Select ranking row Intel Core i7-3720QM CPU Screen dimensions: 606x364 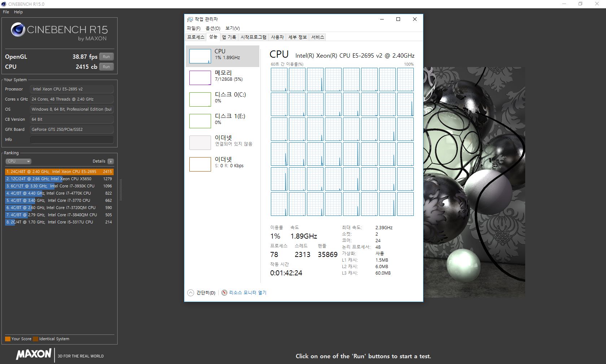59,208
